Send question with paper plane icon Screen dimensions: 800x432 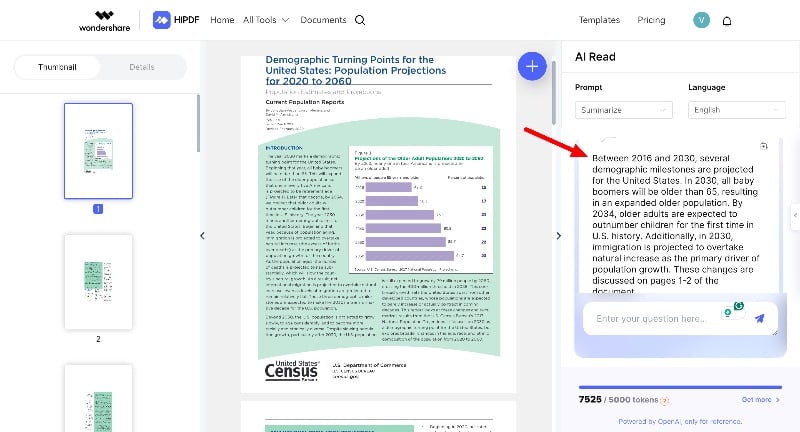[x=760, y=318]
